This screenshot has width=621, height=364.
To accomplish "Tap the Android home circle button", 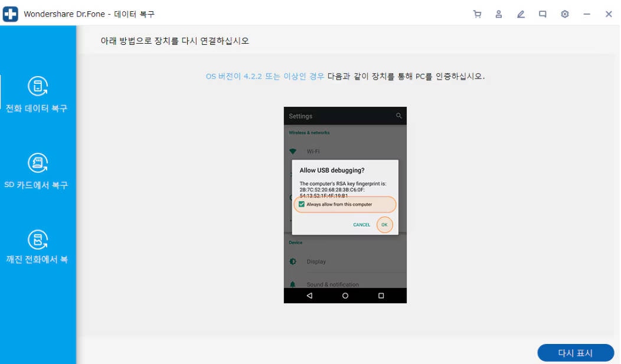I will (345, 296).
